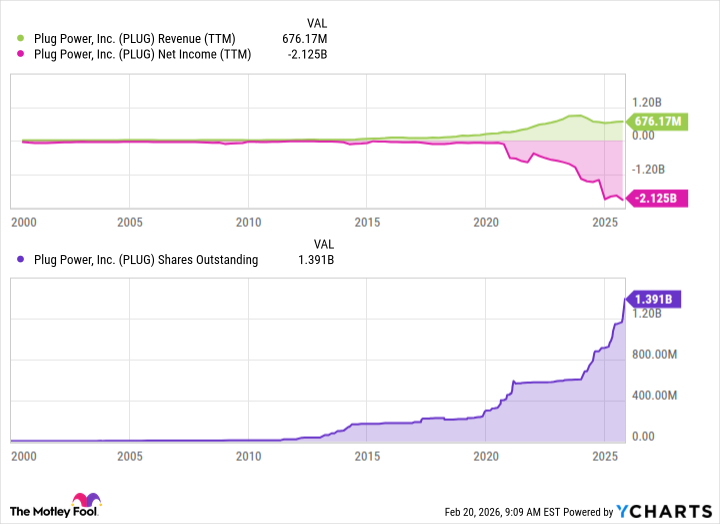Click the Motley Fool jester hat icon
This screenshot has width=720, height=524.
[x=83, y=503]
